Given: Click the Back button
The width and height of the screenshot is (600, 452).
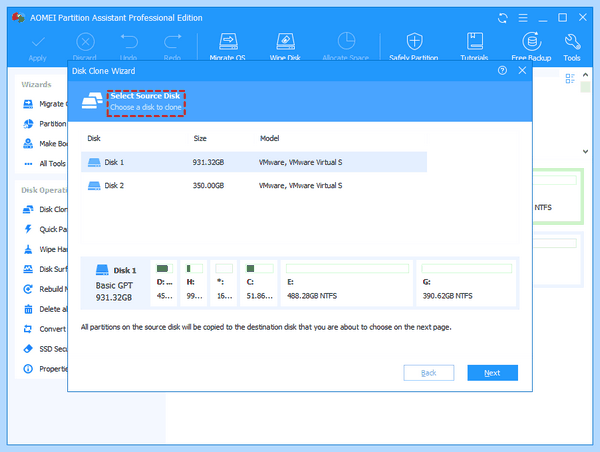Looking at the screenshot, I should point(429,373).
